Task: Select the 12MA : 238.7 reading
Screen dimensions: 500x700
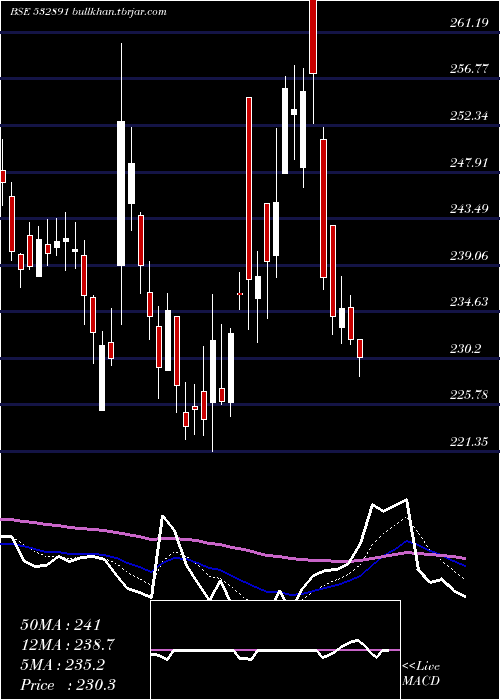Action: click(x=68, y=645)
